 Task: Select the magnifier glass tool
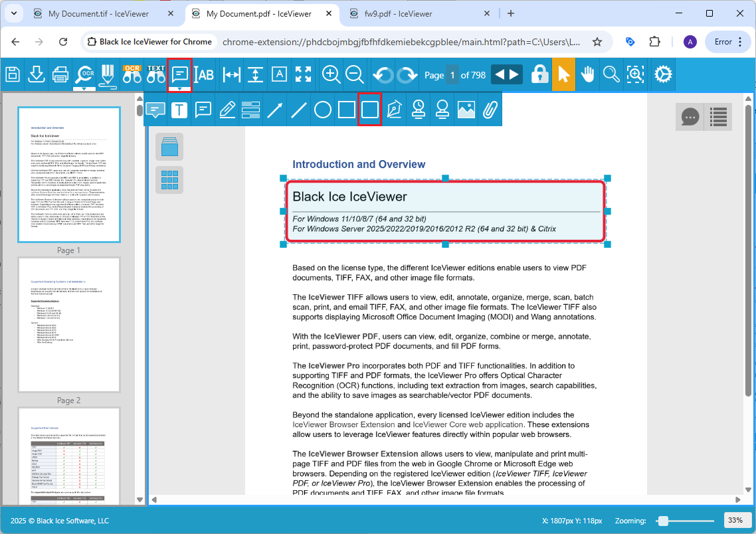[611, 74]
